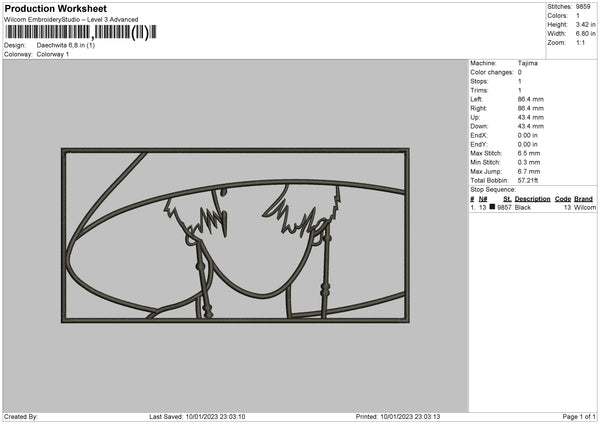Select the EndY value 0.00 in
The image size is (600, 424).
[528, 144]
